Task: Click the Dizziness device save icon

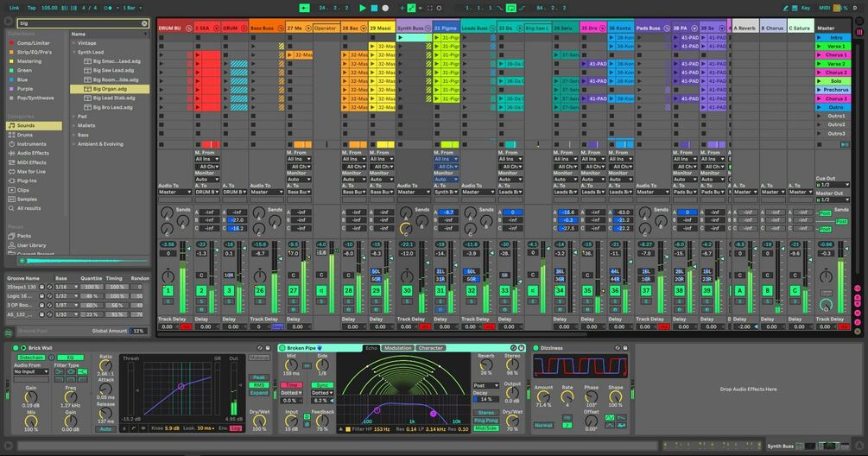Action: [625, 348]
